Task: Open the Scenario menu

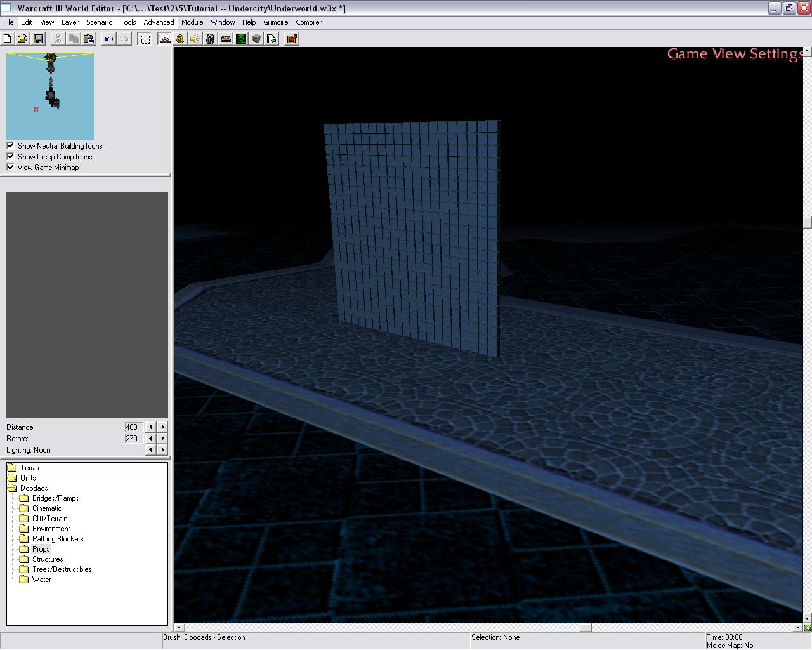Action: 99,22
